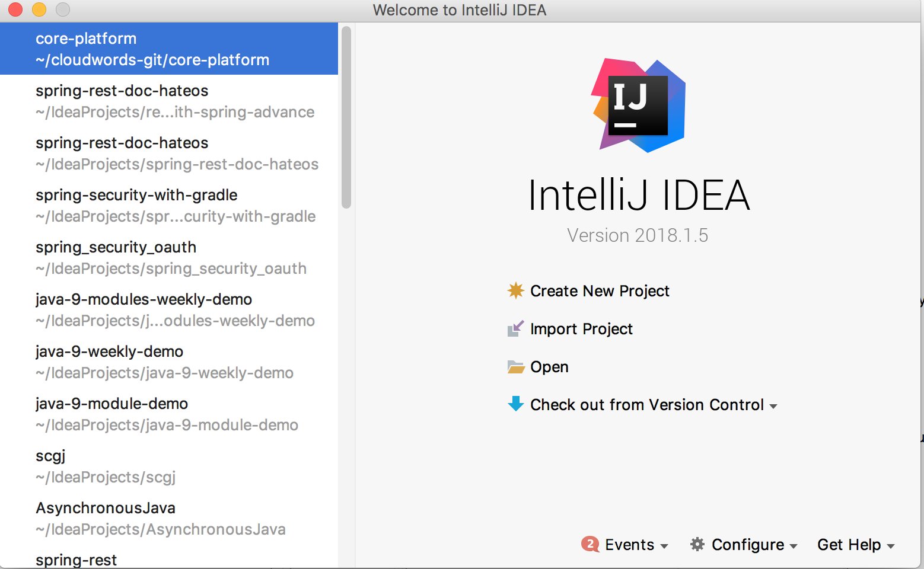Expand the Version Control dropdown arrow

pyautogui.click(x=773, y=407)
